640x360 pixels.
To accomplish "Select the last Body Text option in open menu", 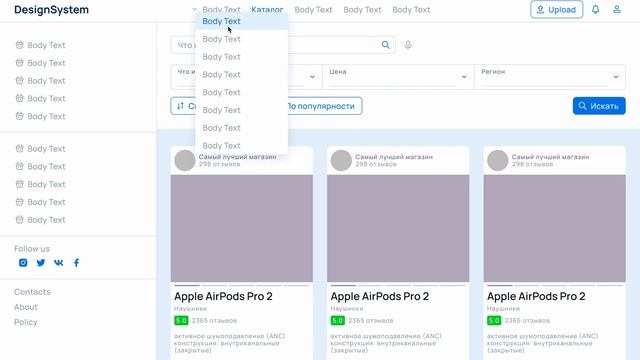I will (x=242, y=146).
